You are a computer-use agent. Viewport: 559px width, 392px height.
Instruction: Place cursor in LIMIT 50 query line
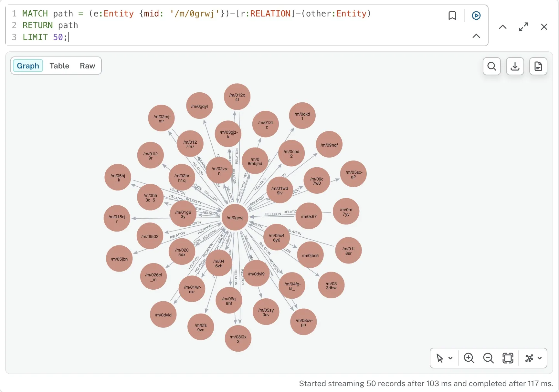pos(45,37)
